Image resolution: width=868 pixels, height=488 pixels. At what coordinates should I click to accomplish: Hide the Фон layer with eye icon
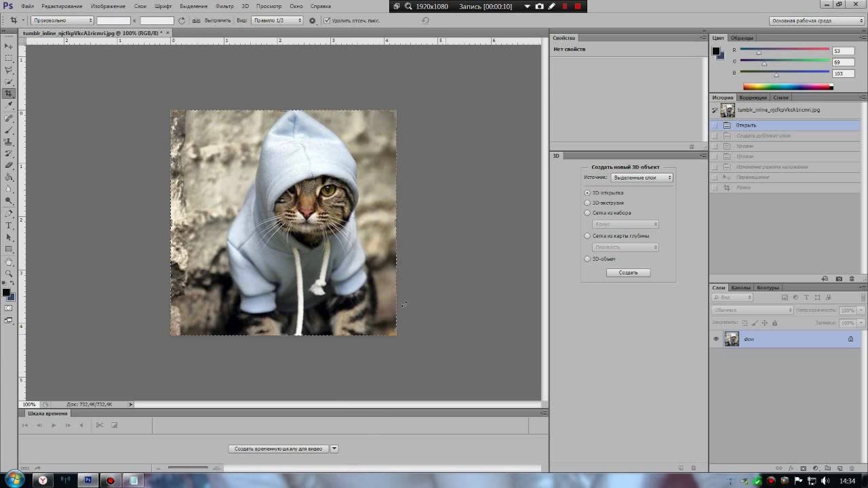click(715, 339)
